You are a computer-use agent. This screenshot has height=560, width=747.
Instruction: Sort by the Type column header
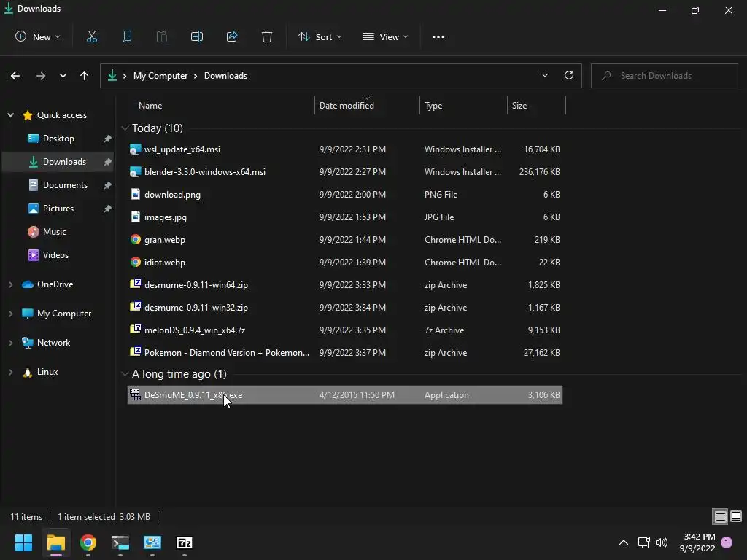pyautogui.click(x=463, y=106)
